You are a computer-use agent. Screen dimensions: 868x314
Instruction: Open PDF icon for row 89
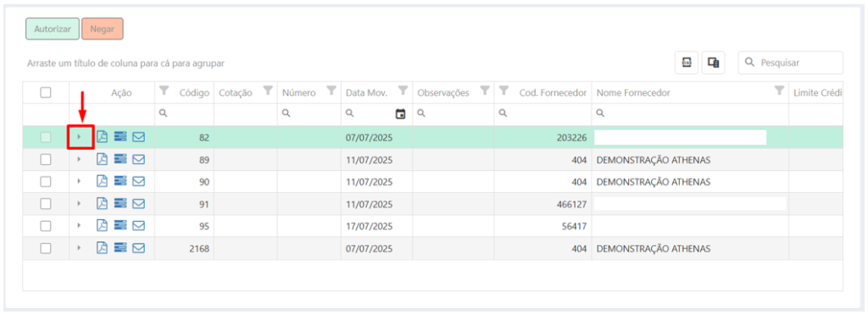coord(102,159)
